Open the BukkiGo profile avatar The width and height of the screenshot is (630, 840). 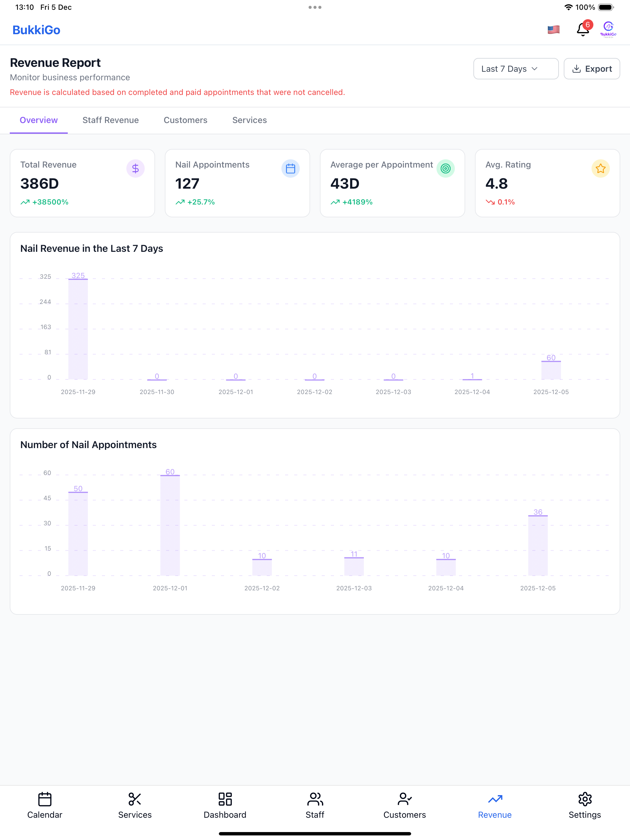coord(608,29)
